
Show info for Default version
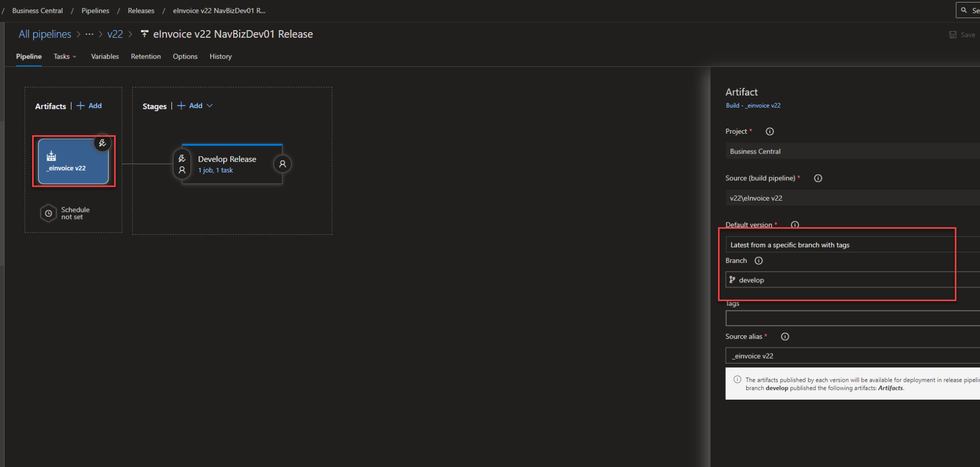pos(795,224)
